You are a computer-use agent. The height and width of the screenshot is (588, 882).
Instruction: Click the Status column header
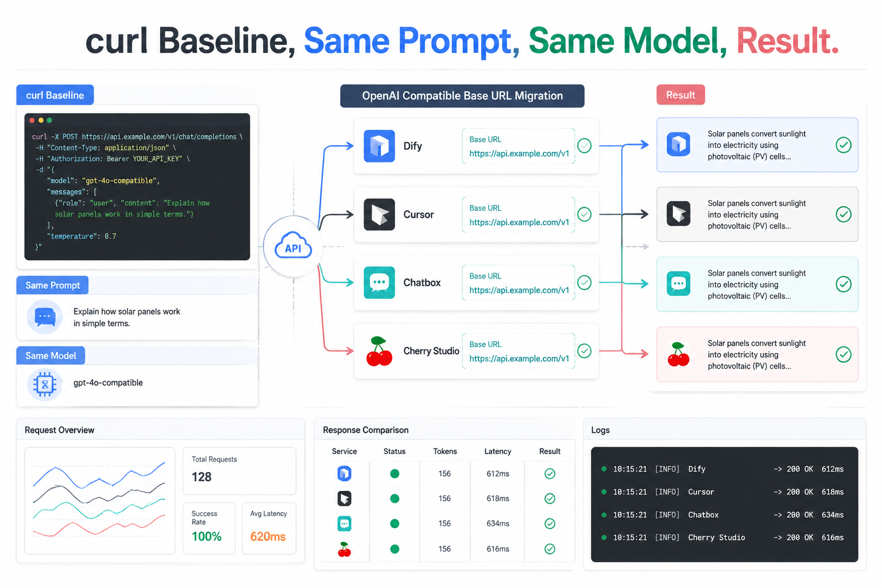point(394,451)
